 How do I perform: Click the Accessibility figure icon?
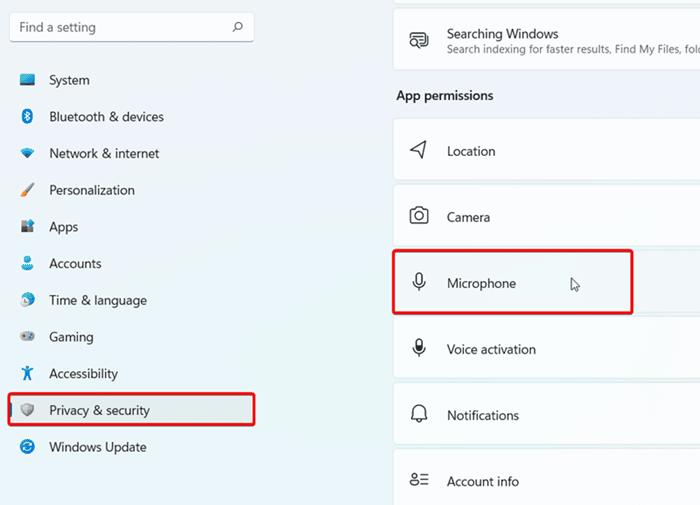[28, 374]
